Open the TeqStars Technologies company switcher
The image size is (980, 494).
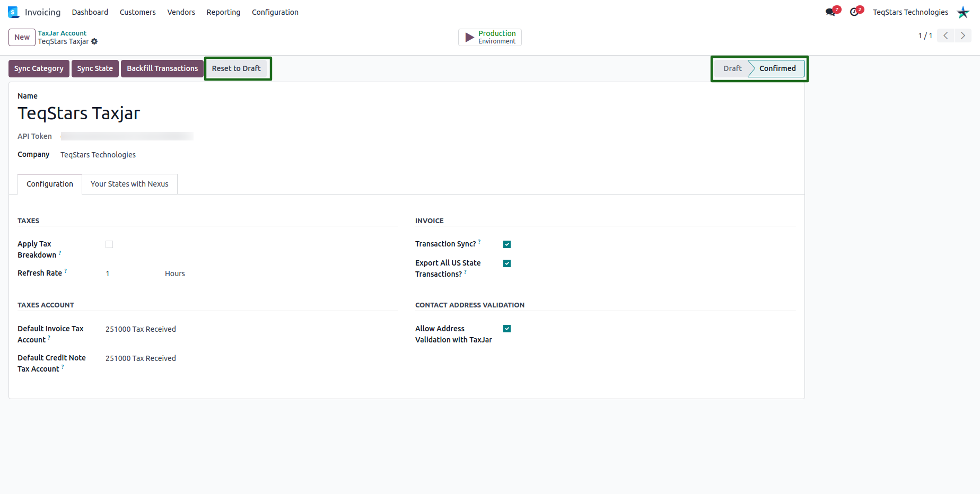point(911,12)
